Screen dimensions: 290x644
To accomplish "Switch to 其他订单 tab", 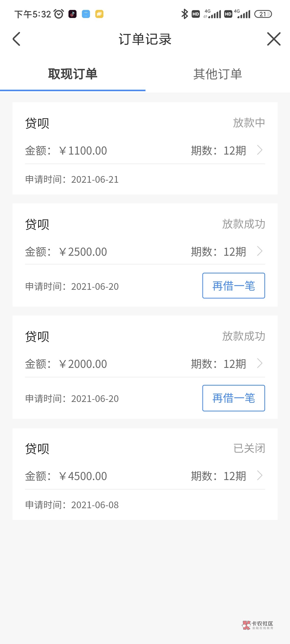I will pos(218,74).
